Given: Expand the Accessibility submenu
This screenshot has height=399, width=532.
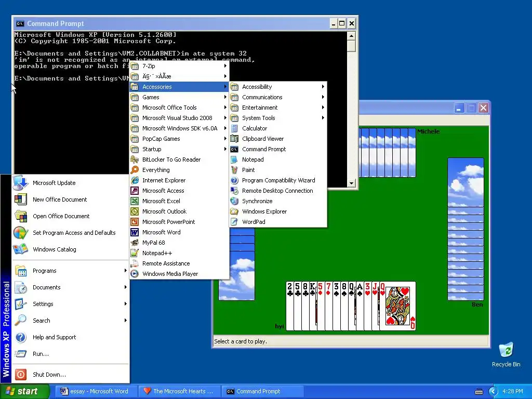Looking at the screenshot, I should 278,87.
